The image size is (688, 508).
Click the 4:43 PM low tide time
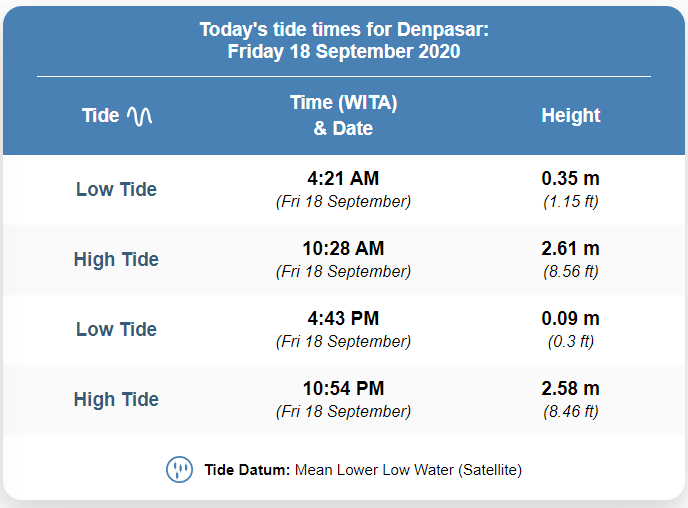tap(343, 318)
